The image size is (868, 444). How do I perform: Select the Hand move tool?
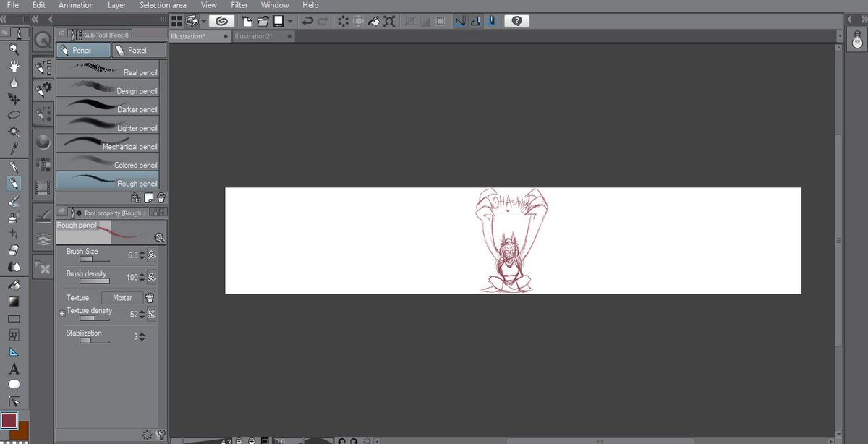point(13,66)
